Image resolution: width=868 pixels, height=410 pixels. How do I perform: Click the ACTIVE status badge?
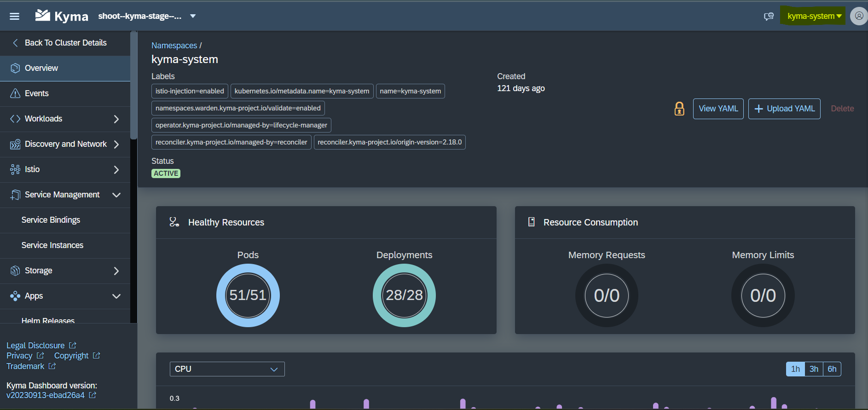click(x=166, y=173)
